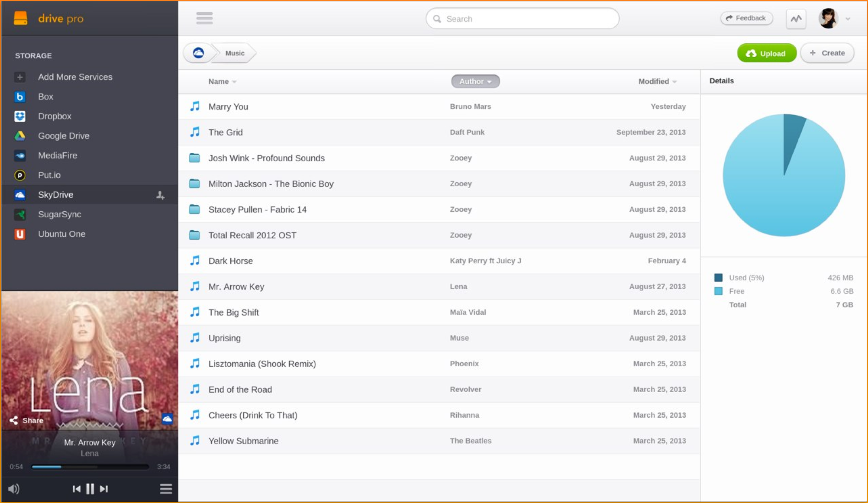The width and height of the screenshot is (868, 503).
Task: Click author Katy Perry ft Juicy J
Action: [x=485, y=261]
